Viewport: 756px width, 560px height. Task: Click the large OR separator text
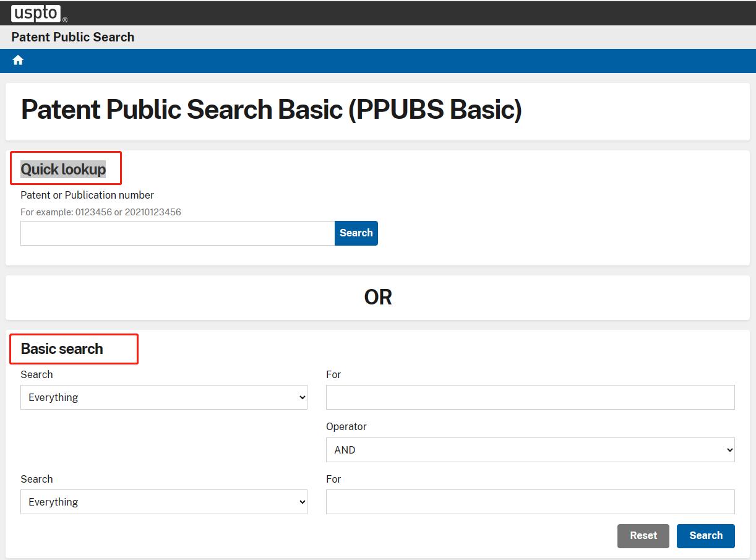tap(378, 298)
